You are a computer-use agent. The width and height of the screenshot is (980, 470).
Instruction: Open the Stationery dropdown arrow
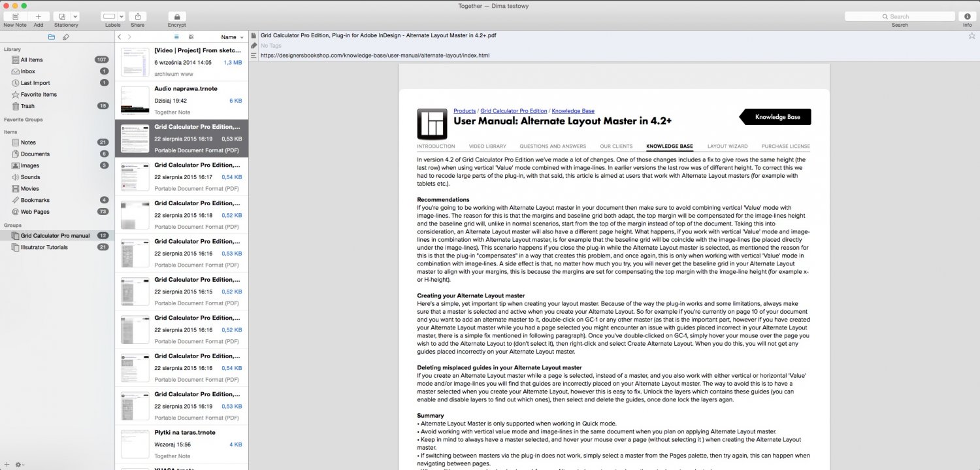point(75,16)
